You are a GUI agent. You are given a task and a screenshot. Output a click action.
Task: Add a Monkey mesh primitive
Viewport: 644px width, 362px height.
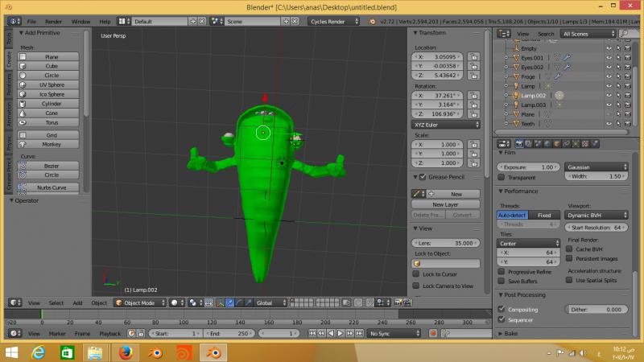click(x=52, y=145)
